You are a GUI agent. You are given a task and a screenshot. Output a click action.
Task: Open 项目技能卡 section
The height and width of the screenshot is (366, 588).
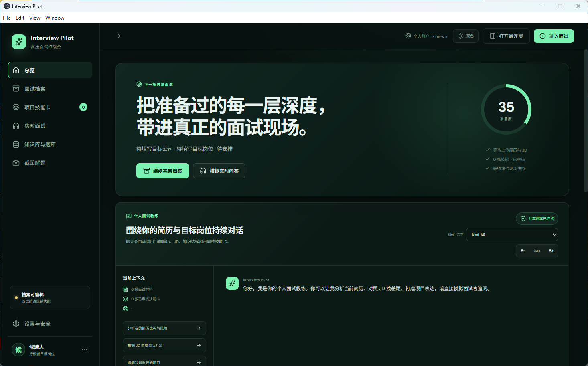(x=50, y=107)
